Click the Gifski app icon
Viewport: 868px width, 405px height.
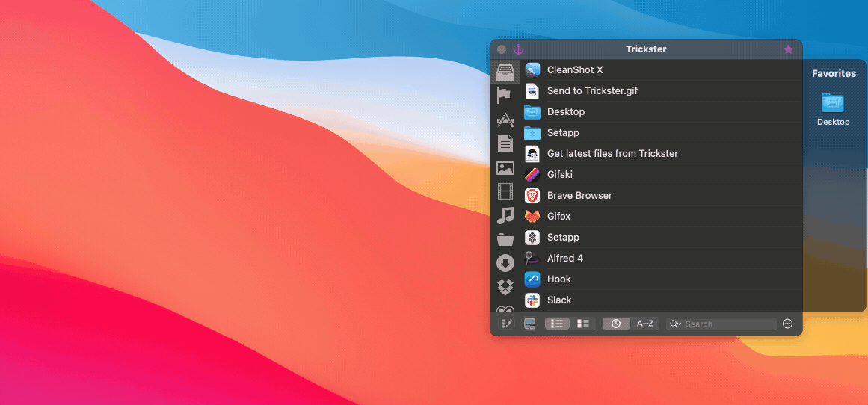pyautogui.click(x=532, y=174)
